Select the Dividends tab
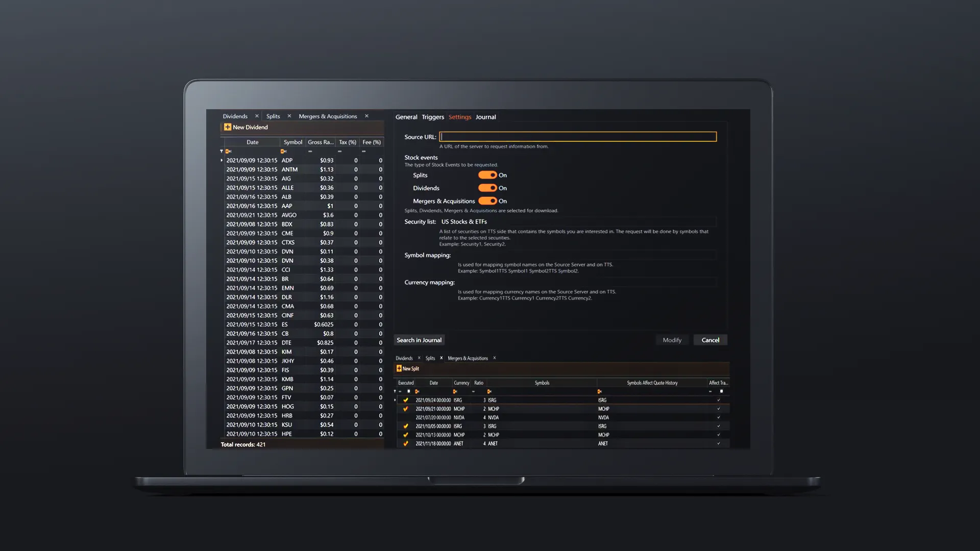 tap(235, 116)
